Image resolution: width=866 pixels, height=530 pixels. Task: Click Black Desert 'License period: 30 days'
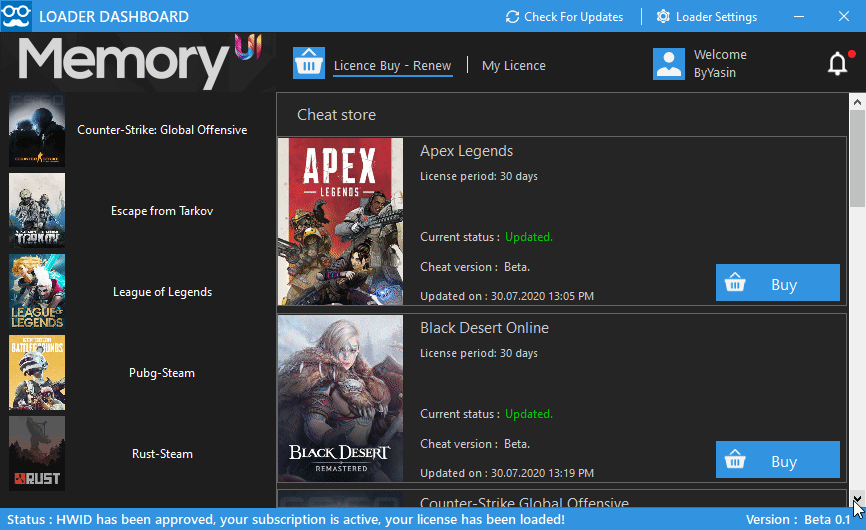click(479, 353)
